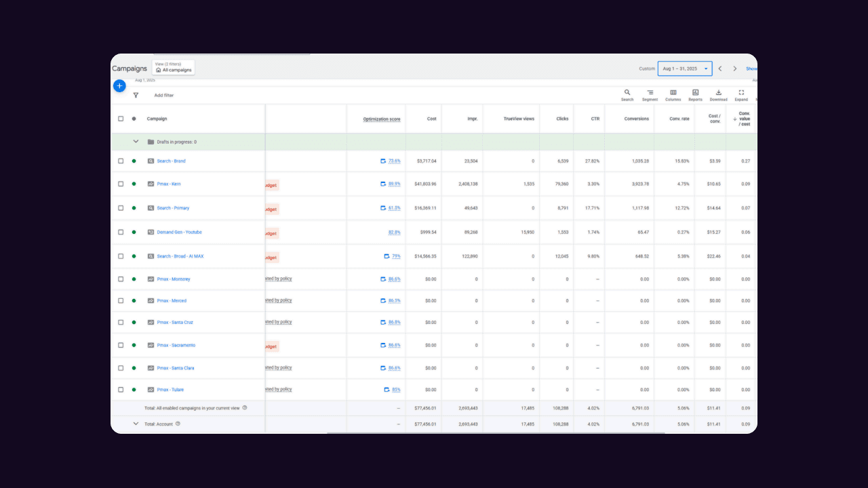The image size is (868, 488).
Task: Check the Pmax - Kern row checkbox
Action: 121,184
